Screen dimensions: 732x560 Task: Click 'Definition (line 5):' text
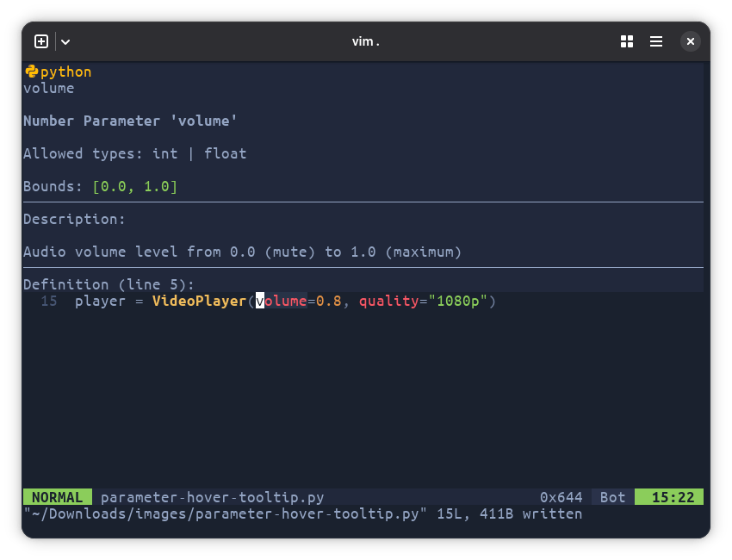(x=109, y=284)
